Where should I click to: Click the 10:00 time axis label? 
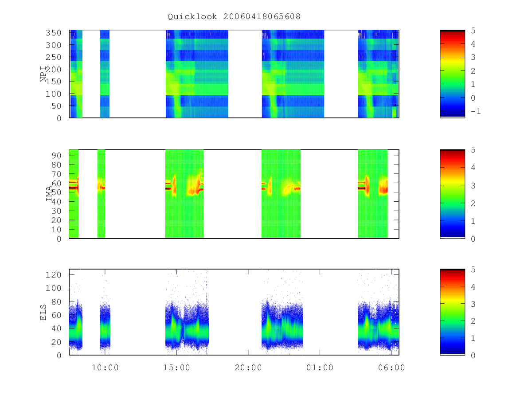click(105, 368)
